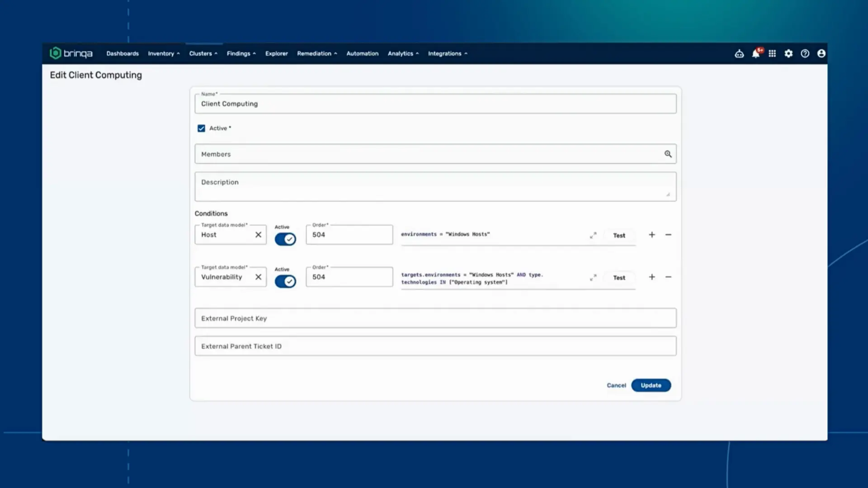This screenshot has width=868, height=488.
Task: Toggle off the Vulnerability condition Active switch
Action: tap(285, 282)
